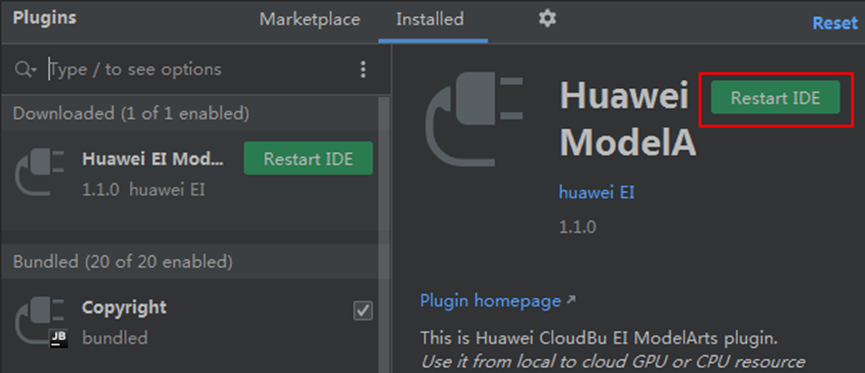
Task: Focus the plugin search field
Action: click(x=199, y=70)
